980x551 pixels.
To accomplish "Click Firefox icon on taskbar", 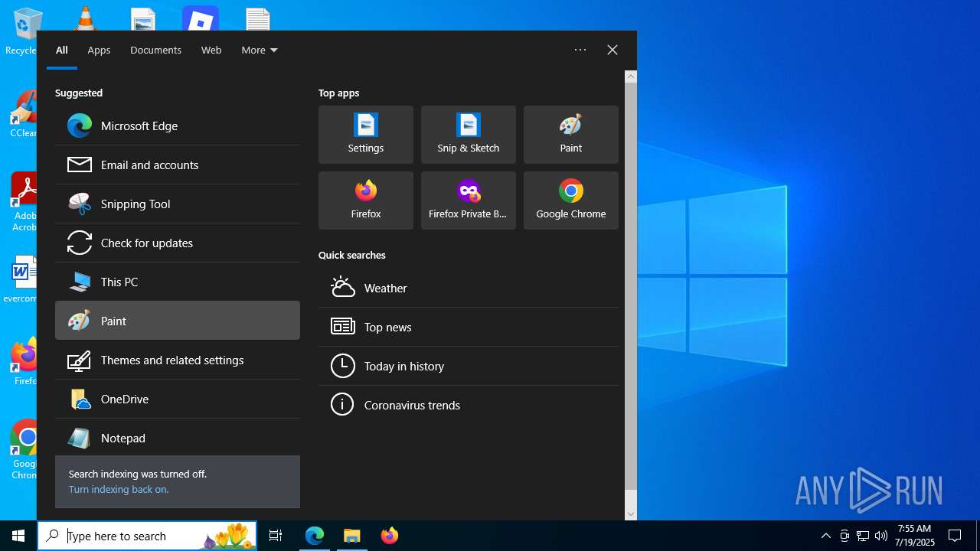I will point(390,536).
